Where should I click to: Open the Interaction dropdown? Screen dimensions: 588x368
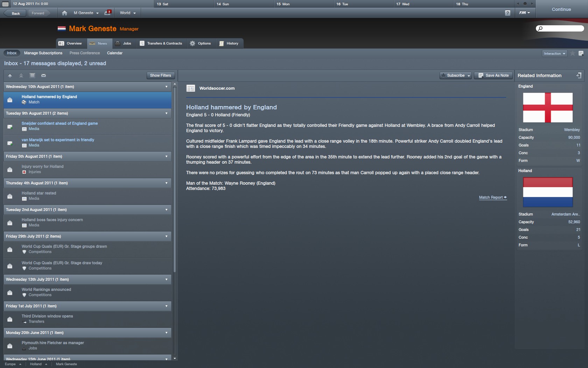tap(554, 54)
